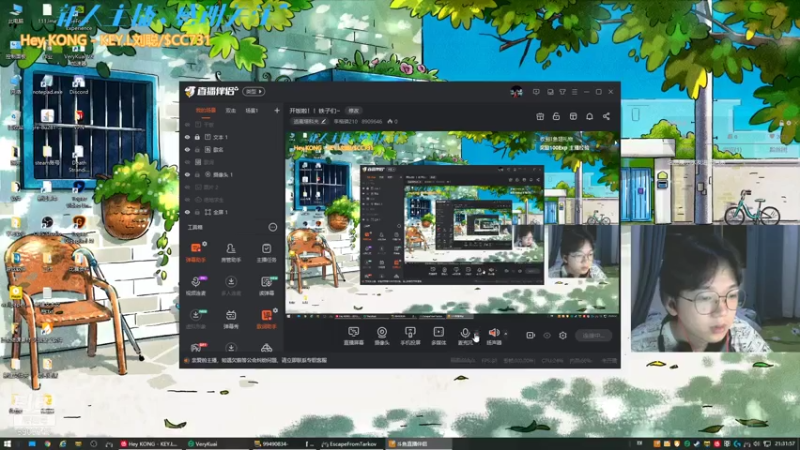Click the skin shirt icon in title bar
Viewport: 800px width, 450px height.
562,92
